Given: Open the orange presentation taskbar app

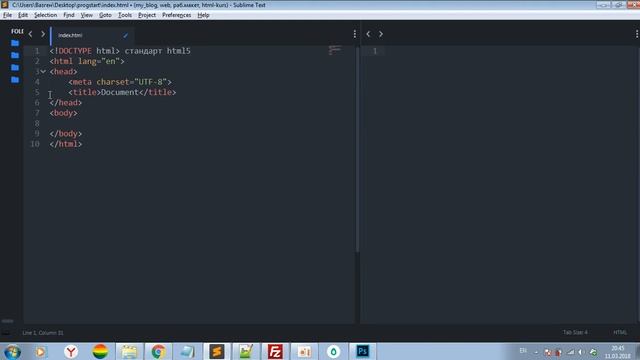Looking at the screenshot, I should pyautogui.click(x=304, y=351).
